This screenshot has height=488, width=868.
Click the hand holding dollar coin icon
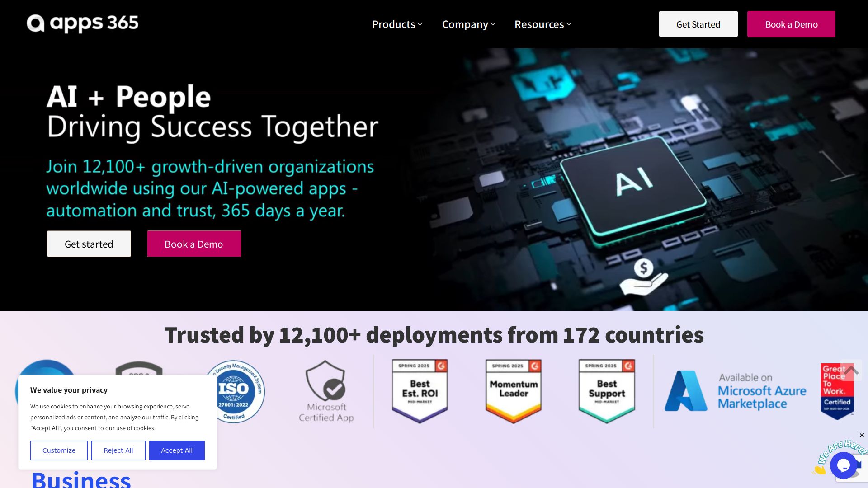(643, 277)
